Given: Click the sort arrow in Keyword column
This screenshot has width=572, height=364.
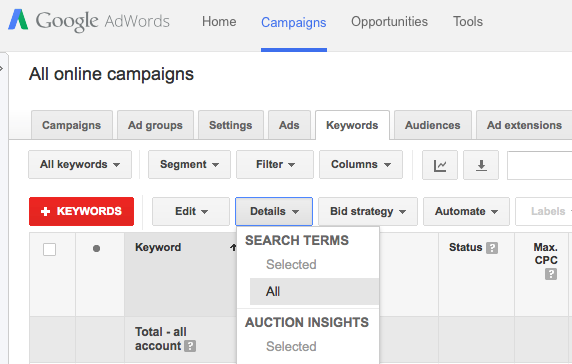Looking at the screenshot, I should point(233,248).
